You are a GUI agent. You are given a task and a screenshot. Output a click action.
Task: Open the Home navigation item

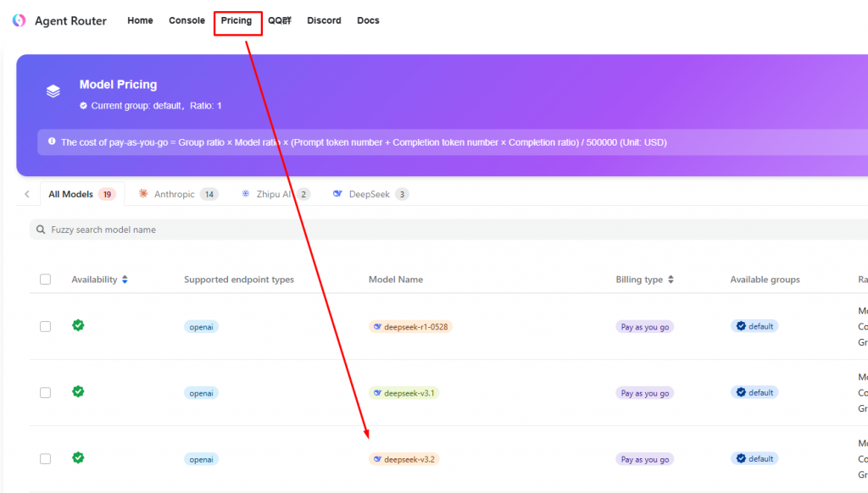(140, 20)
